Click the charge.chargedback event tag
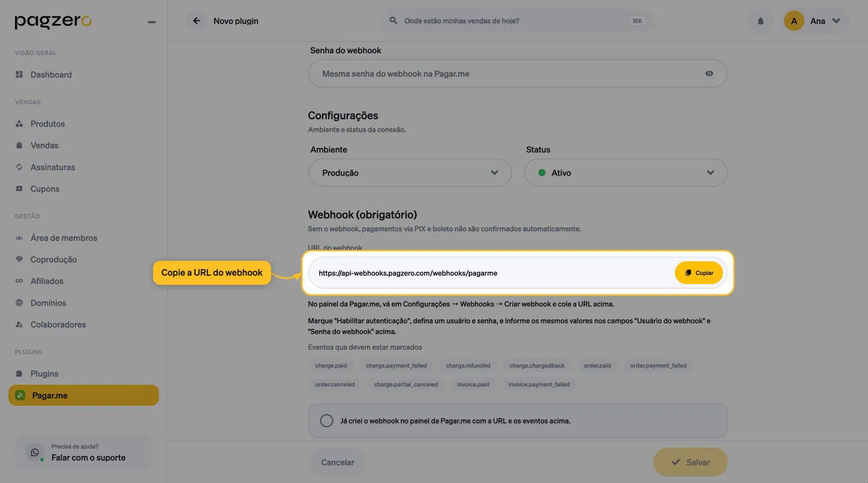The width and height of the screenshot is (868, 483). click(537, 366)
